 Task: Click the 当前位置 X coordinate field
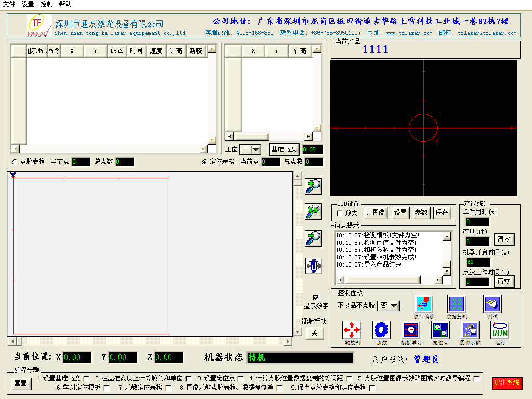point(77,357)
